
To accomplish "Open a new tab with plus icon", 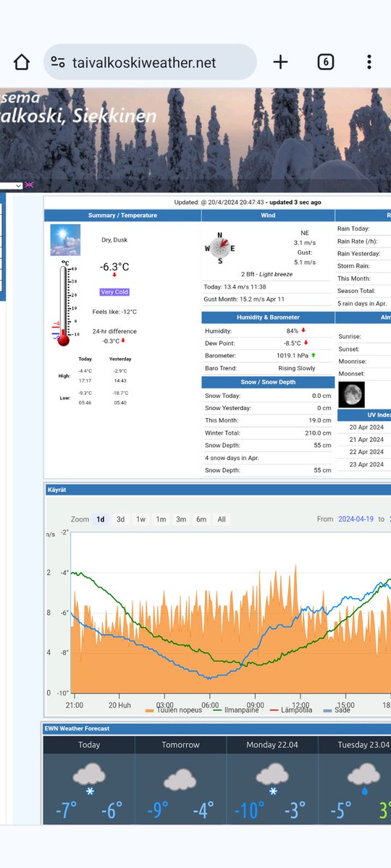I will [280, 62].
